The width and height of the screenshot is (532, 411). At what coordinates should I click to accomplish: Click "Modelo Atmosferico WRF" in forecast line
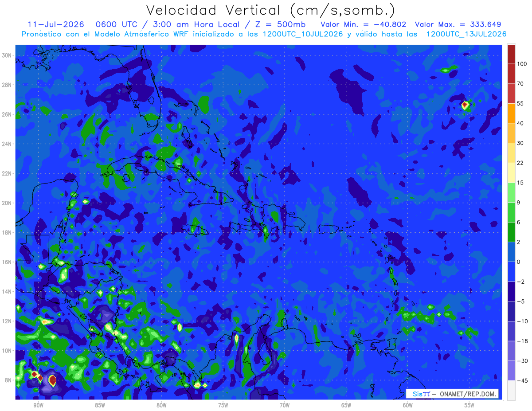pos(141,34)
